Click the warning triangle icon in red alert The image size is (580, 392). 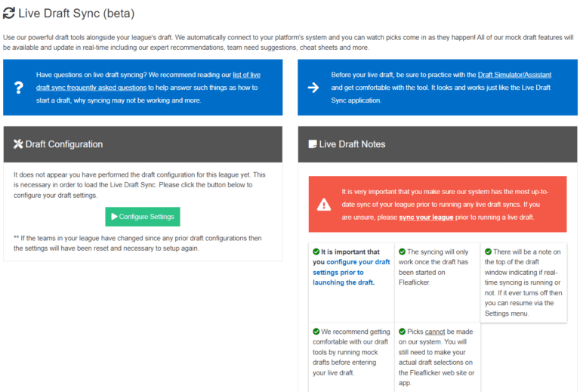(323, 204)
